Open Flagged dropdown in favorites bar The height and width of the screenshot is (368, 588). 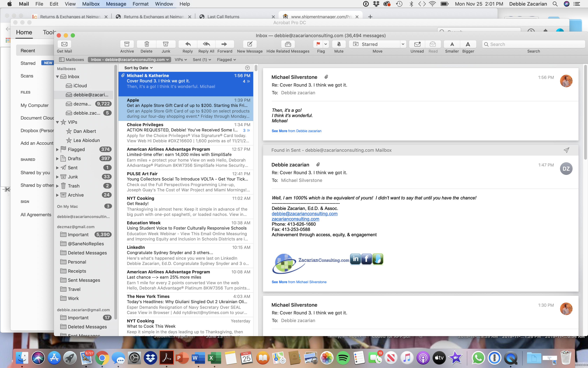(x=226, y=60)
